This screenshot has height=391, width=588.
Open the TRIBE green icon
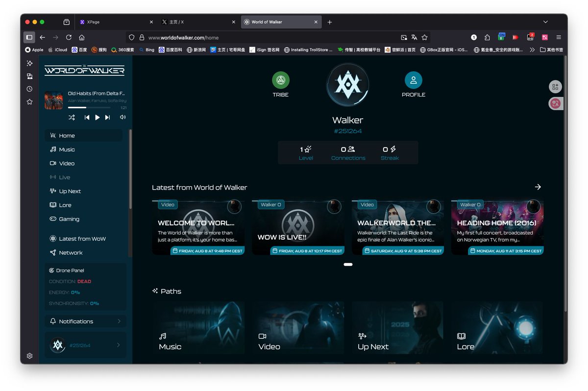tap(281, 80)
